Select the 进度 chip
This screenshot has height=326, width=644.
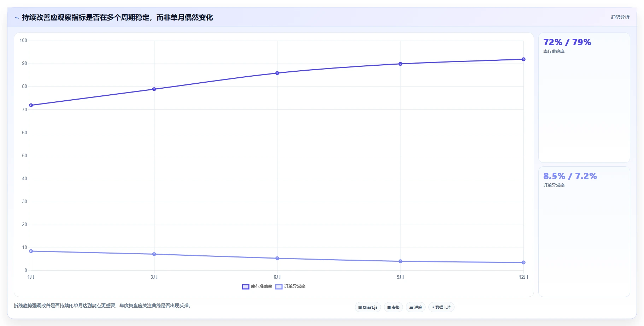416,307
